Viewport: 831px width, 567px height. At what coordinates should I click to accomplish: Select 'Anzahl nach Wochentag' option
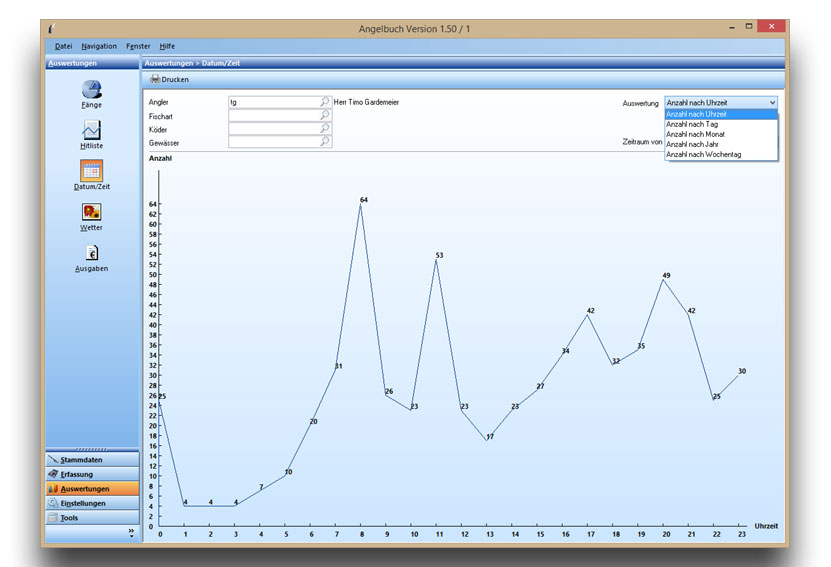click(703, 154)
